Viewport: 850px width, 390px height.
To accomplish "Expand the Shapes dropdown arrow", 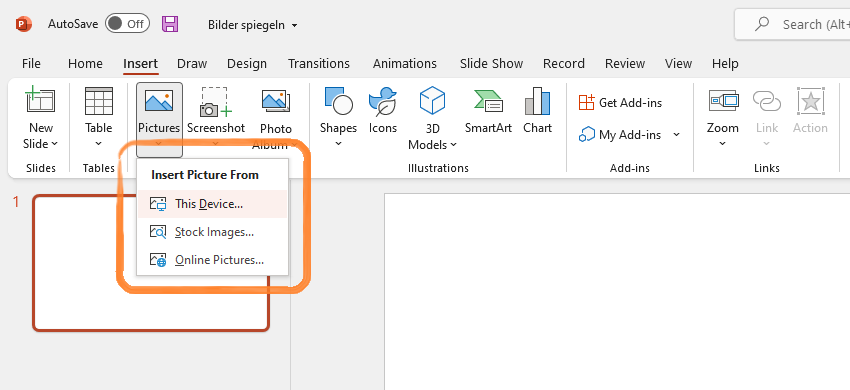I will pos(338,144).
